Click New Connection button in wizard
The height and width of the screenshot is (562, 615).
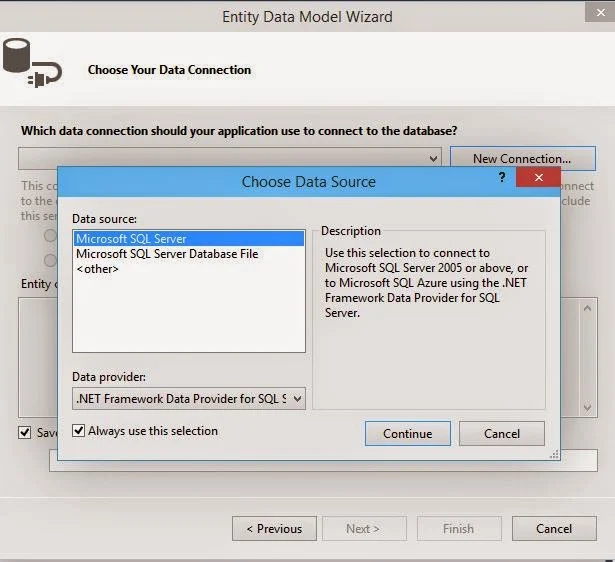point(523,159)
